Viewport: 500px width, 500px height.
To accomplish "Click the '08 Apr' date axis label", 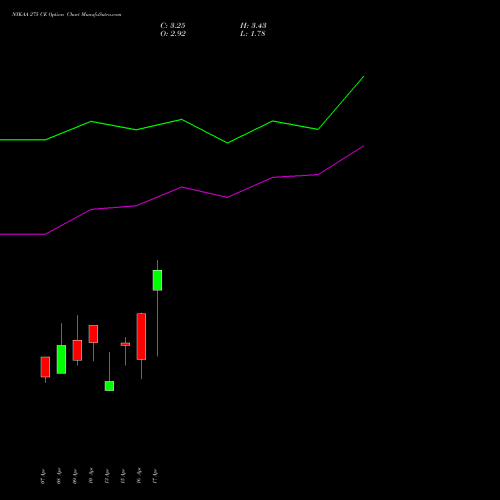I will pyautogui.click(x=59, y=476).
